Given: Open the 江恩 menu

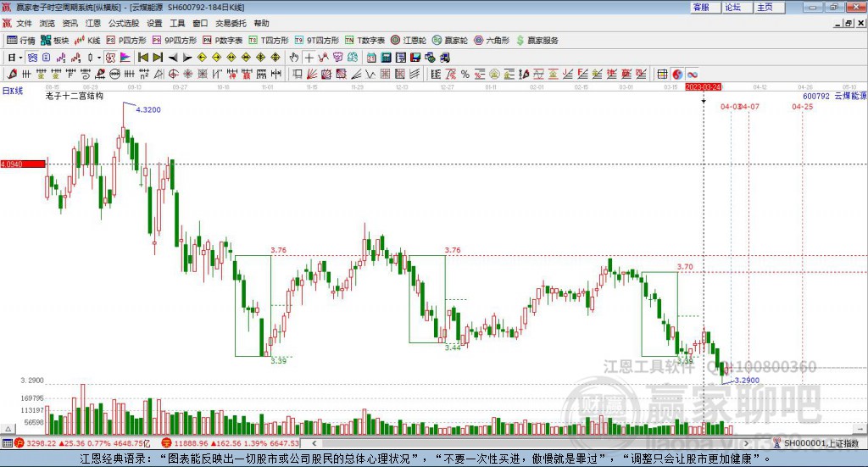Looking at the screenshot, I should [93, 23].
